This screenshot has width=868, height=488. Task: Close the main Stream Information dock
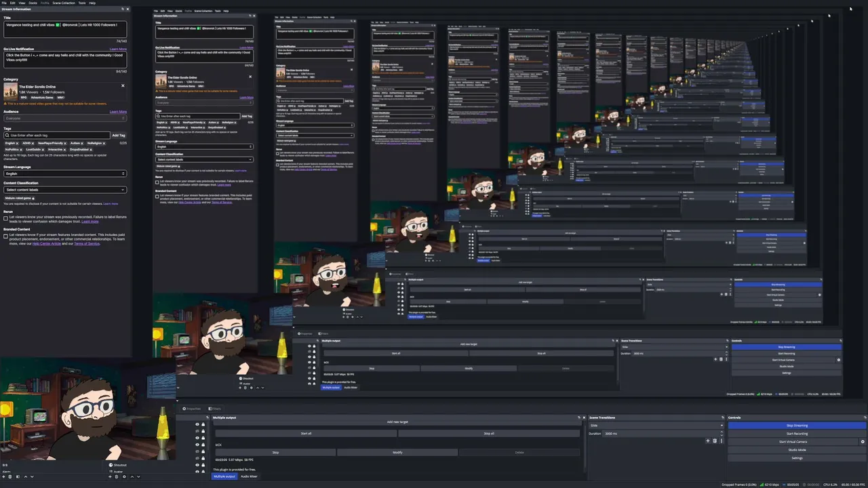pyautogui.click(x=127, y=9)
